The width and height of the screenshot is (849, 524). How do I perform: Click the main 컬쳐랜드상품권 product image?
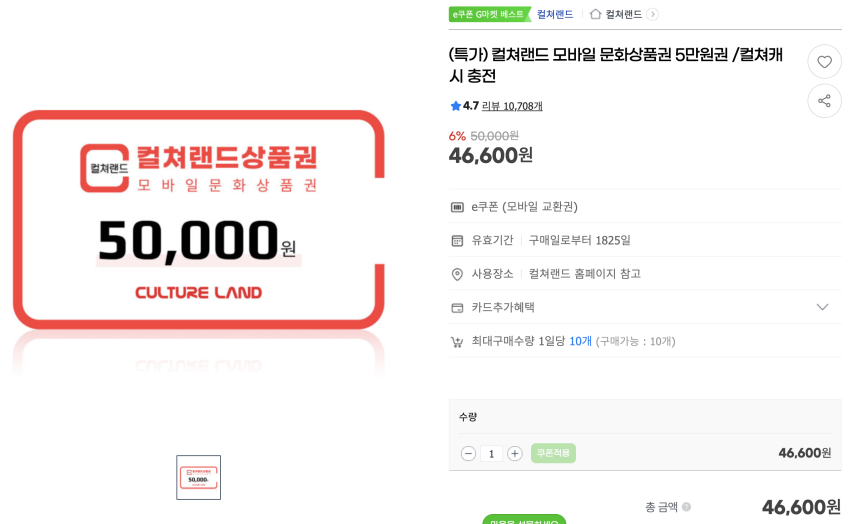[198, 220]
